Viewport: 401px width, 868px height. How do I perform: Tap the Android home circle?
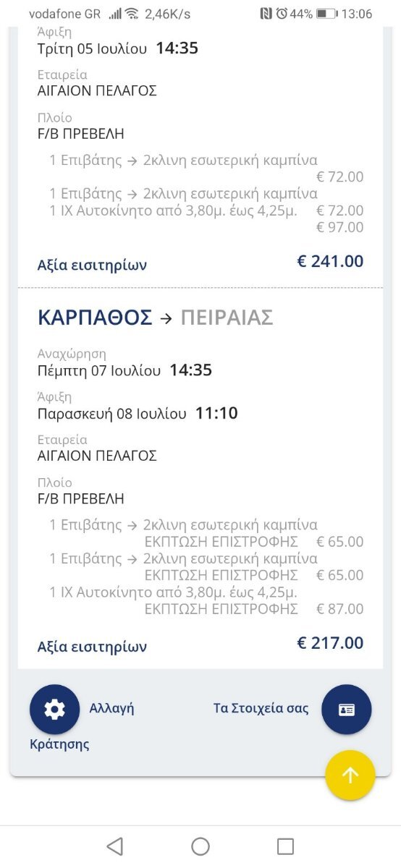[200, 846]
